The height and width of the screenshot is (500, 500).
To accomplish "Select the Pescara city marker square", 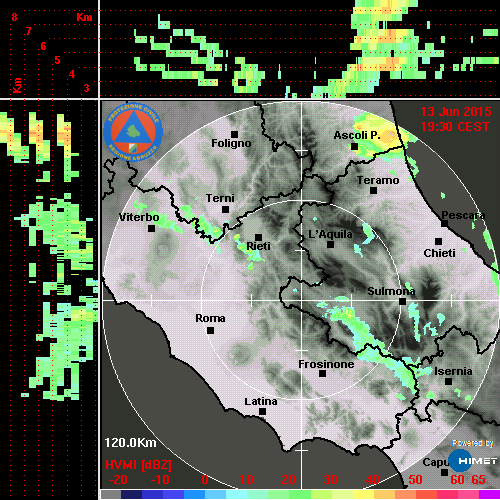I will [x=444, y=223].
